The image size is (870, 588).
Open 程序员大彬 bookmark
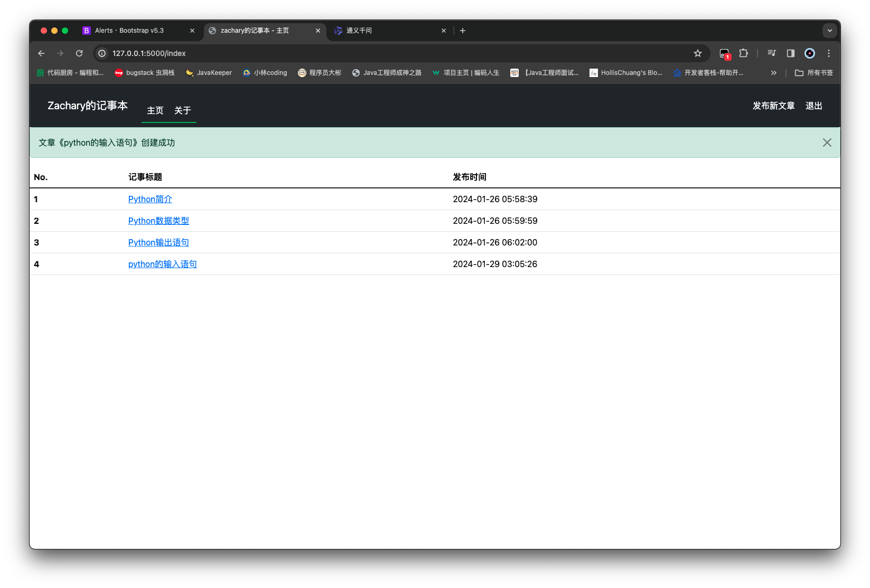(320, 73)
